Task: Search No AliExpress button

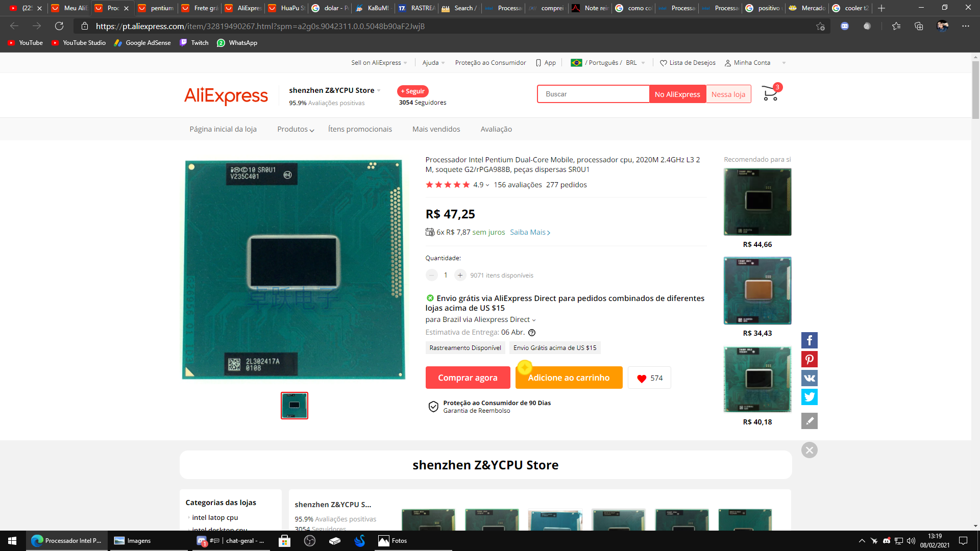Action: [x=677, y=94]
